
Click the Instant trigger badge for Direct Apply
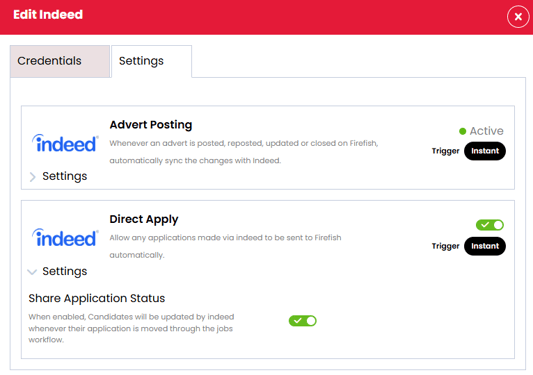pos(485,246)
